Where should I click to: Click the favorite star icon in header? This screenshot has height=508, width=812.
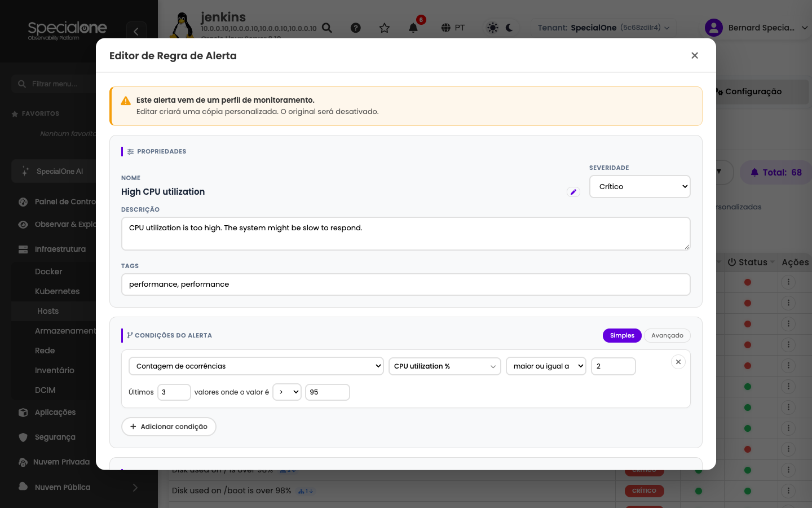tap(385, 28)
